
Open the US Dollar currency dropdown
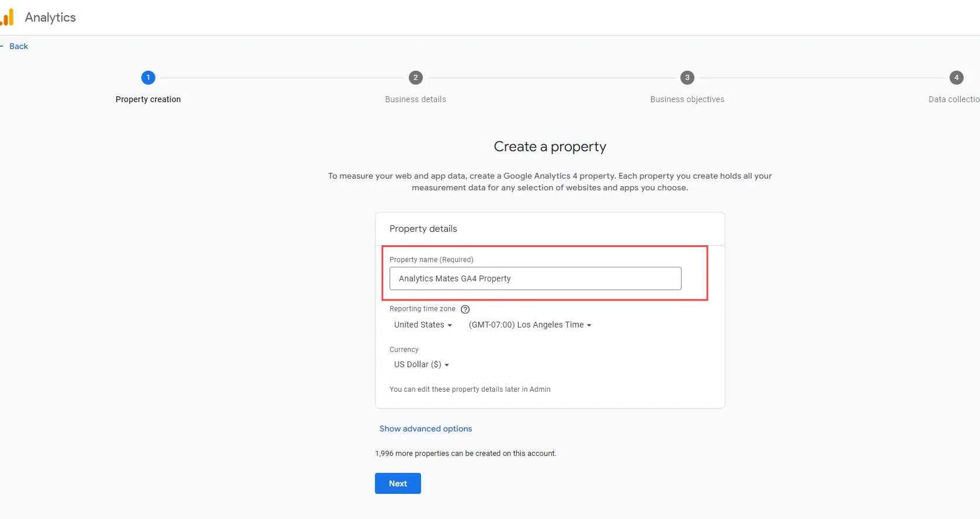[421, 364]
